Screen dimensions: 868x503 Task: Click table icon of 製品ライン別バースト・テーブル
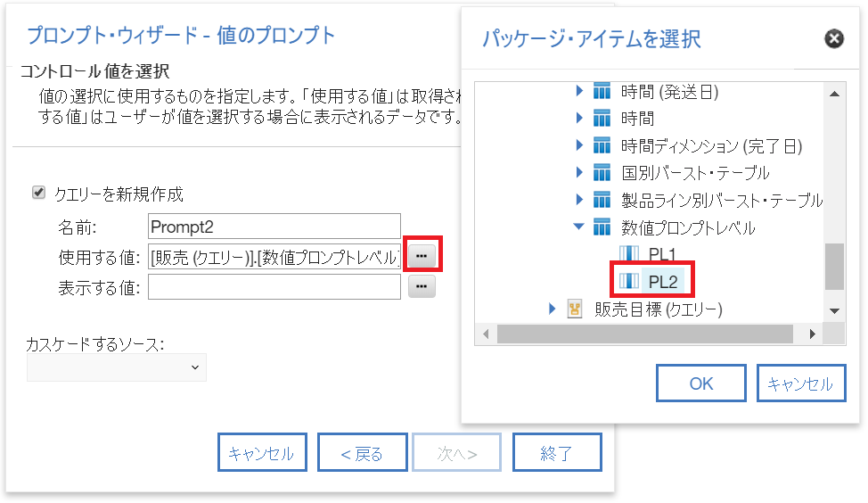[602, 200]
